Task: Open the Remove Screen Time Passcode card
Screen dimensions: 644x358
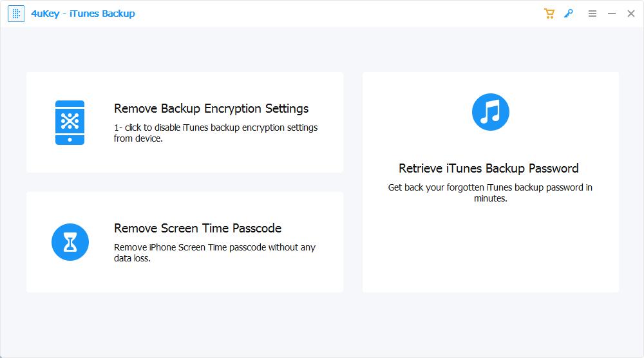Action: 185,277
